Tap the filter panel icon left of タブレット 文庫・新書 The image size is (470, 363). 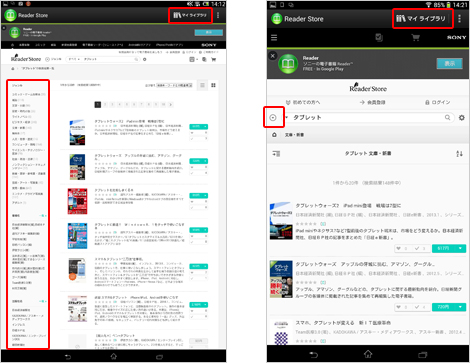(276, 154)
